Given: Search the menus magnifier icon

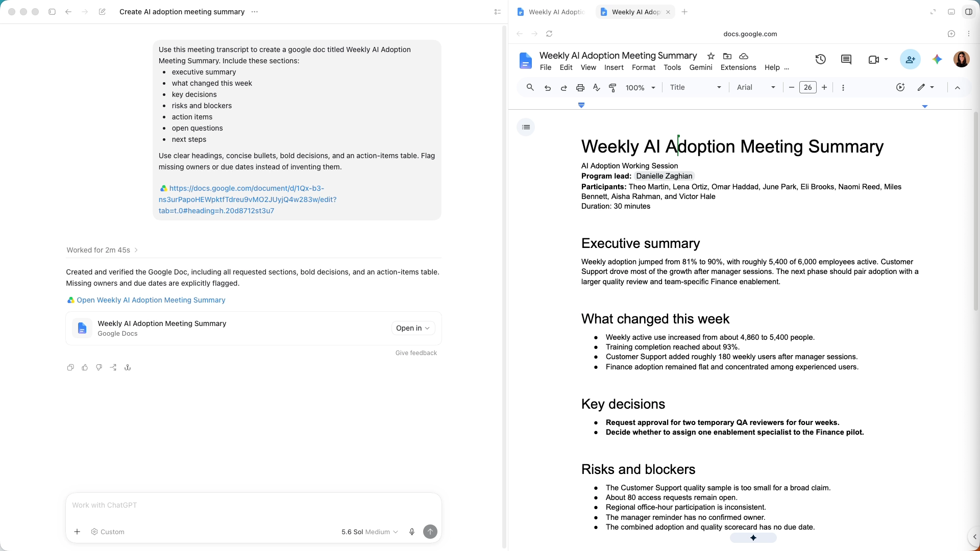Looking at the screenshot, I should tap(530, 88).
